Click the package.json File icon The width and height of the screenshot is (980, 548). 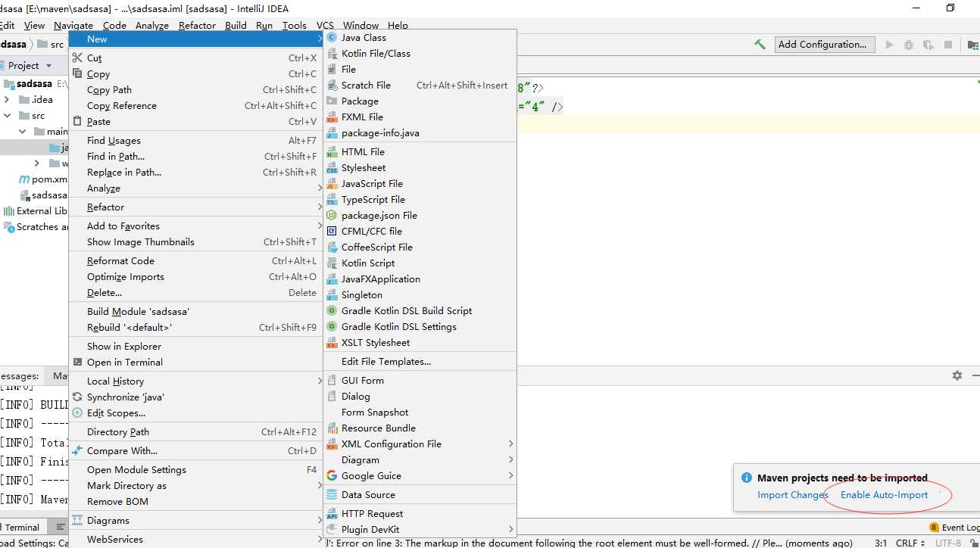[332, 215]
